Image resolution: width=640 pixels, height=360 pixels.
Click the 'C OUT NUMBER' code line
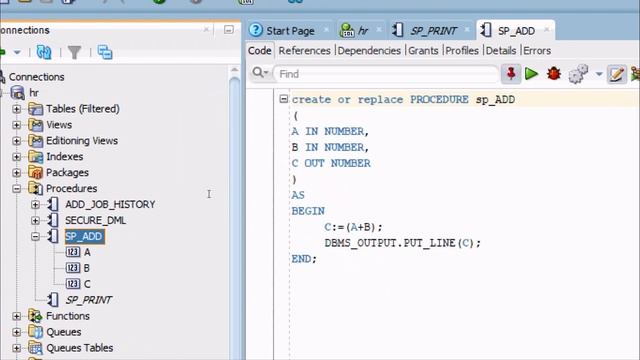click(x=331, y=163)
